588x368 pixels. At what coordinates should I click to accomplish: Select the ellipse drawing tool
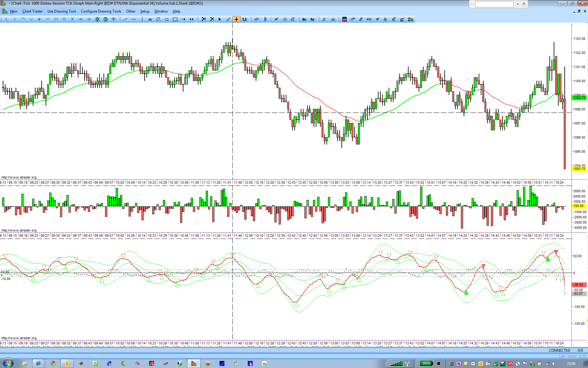(x=167, y=19)
